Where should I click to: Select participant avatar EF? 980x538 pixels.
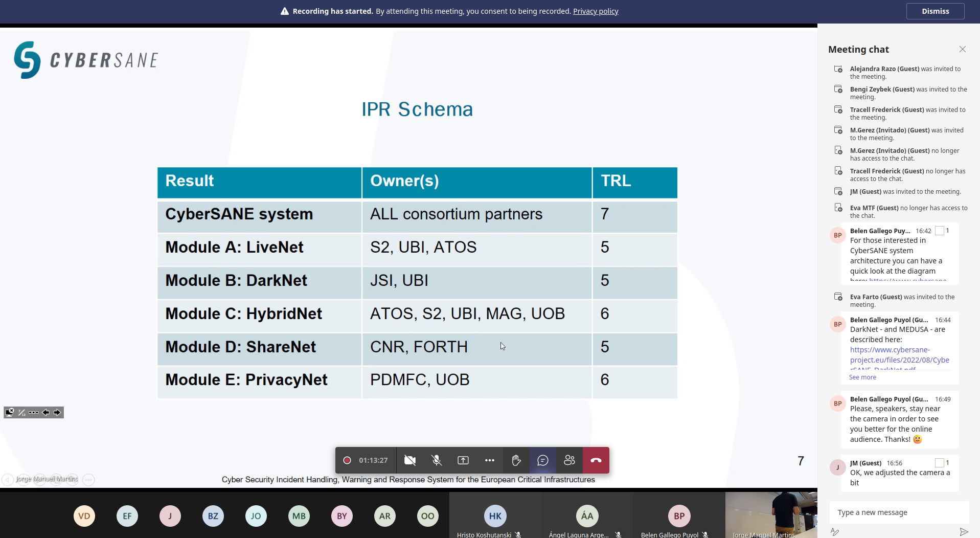[x=127, y=516]
